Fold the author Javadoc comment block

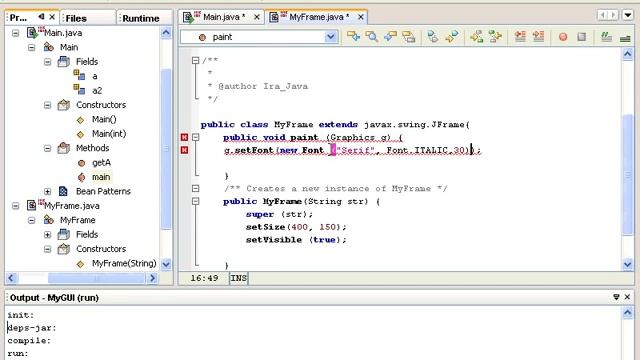(196, 60)
